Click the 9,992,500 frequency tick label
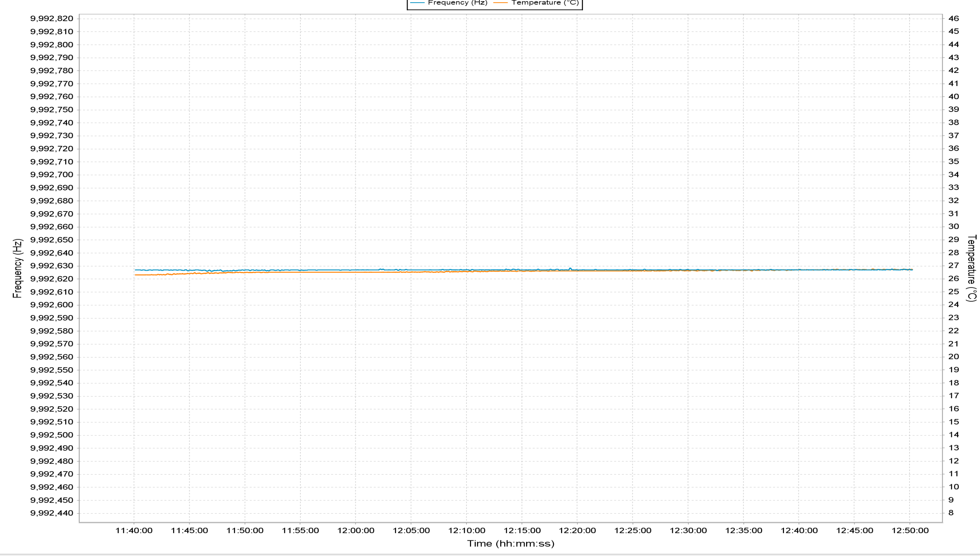The width and height of the screenshot is (980, 556). [51, 435]
